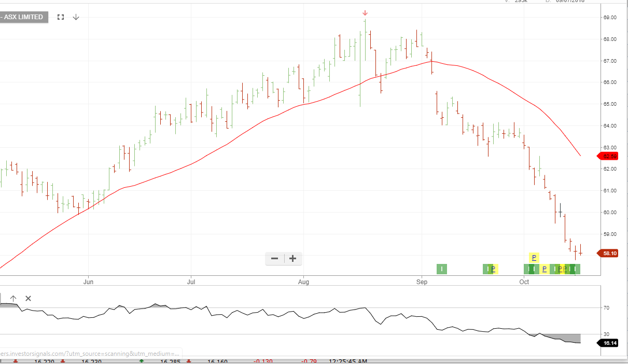The width and height of the screenshot is (628, 364).
Task: Click the 70 level on indicator axis
Action: [x=606, y=308]
